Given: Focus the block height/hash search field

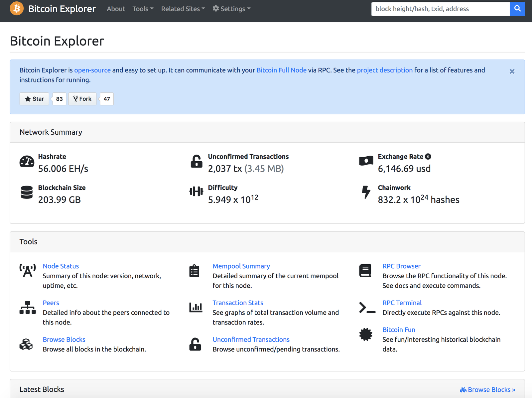Looking at the screenshot, I should 441,9.
